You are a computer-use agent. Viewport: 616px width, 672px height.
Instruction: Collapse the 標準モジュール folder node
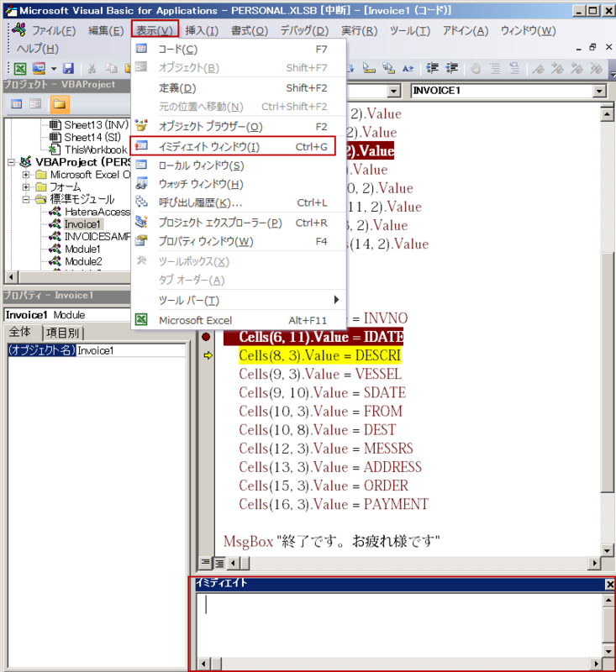pyautogui.click(x=26, y=200)
